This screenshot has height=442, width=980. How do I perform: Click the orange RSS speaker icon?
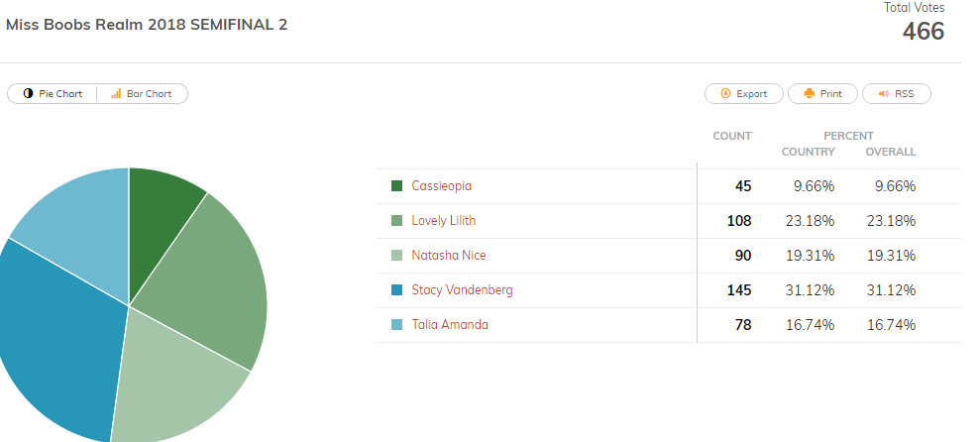point(884,94)
